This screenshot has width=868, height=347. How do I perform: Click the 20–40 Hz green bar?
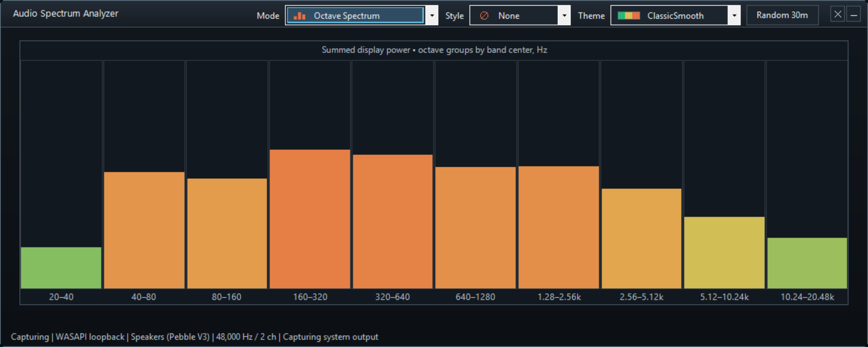pos(61,268)
